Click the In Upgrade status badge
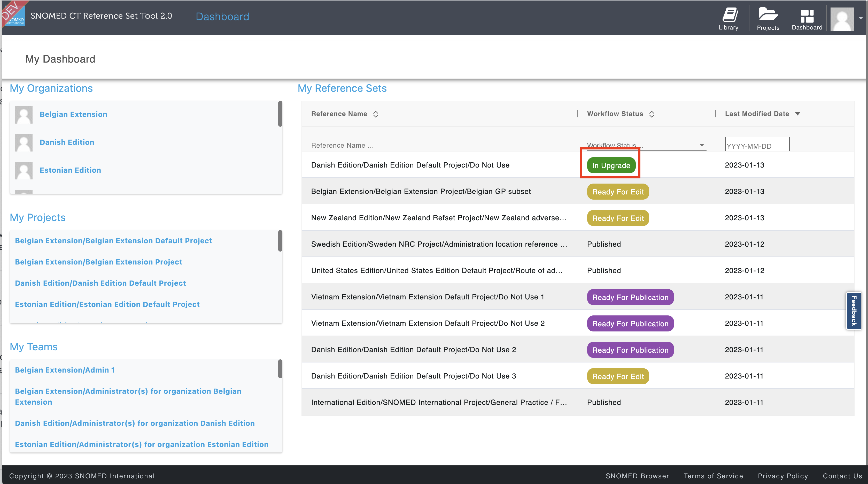The image size is (868, 484). (611, 165)
